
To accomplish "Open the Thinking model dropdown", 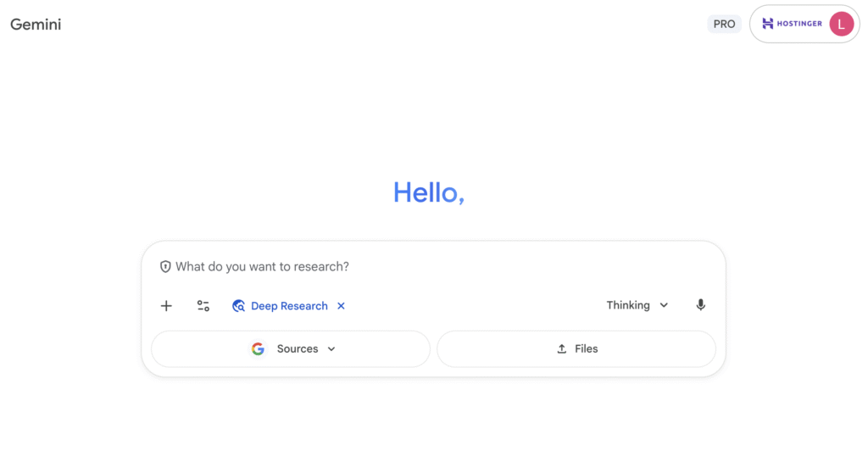I will [628, 305].
